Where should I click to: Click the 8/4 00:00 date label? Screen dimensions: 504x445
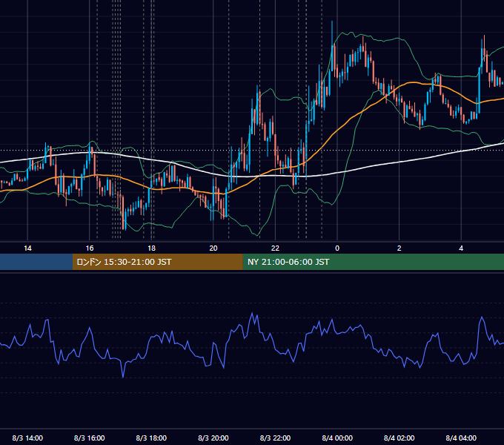pyautogui.click(x=337, y=438)
